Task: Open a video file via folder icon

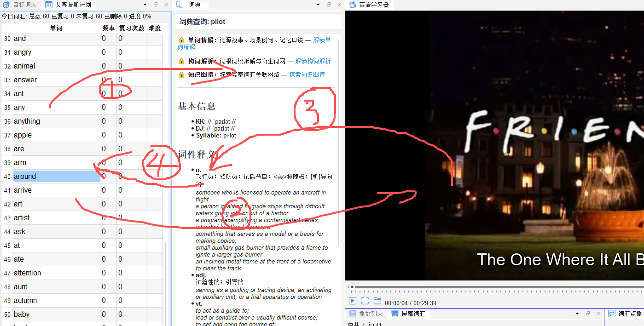Action: (x=377, y=301)
